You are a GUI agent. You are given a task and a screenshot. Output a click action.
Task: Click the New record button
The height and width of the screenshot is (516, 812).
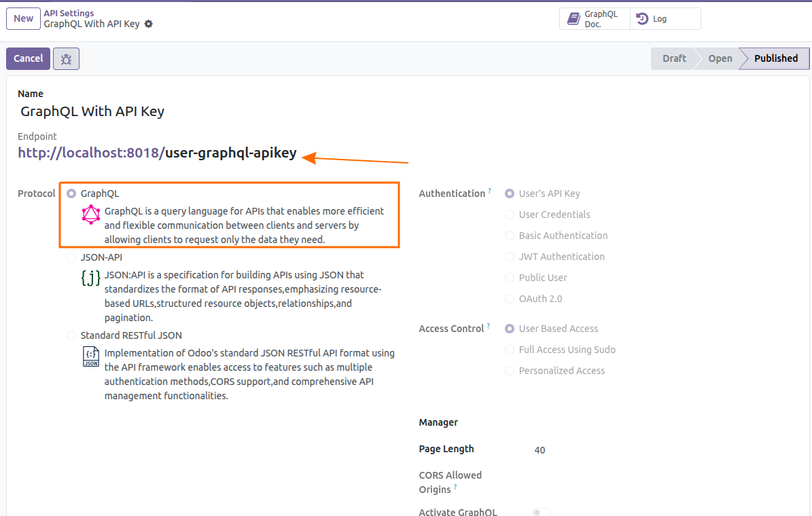(23, 18)
